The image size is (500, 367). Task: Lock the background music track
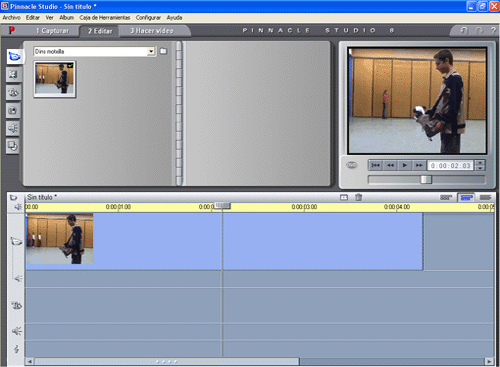point(17,349)
